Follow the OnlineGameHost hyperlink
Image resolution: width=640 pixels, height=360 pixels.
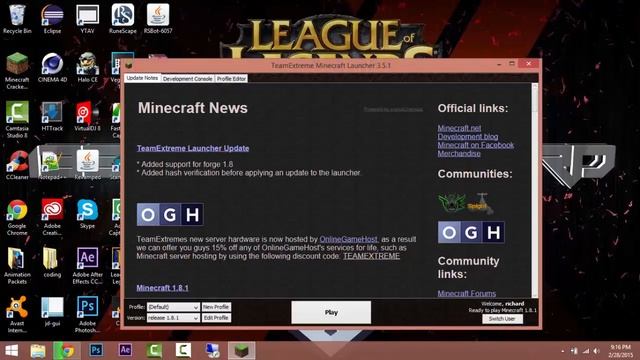(x=349, y=239)
